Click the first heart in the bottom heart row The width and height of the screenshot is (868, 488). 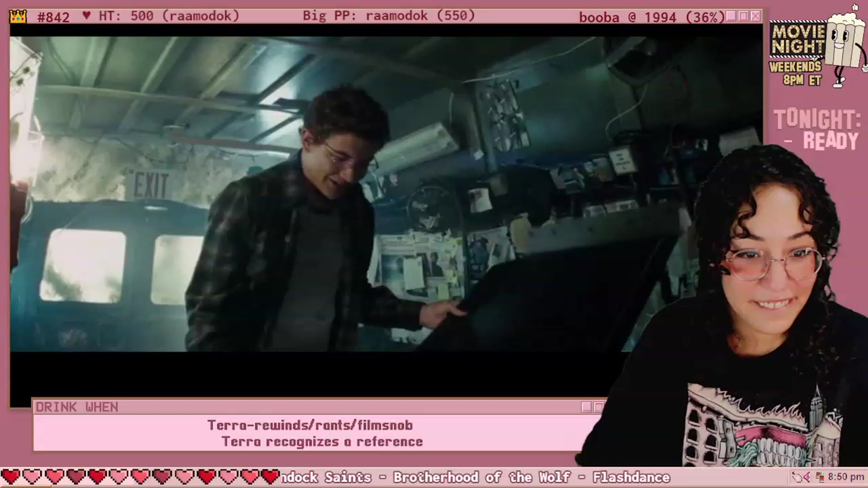tap(11, 477)
